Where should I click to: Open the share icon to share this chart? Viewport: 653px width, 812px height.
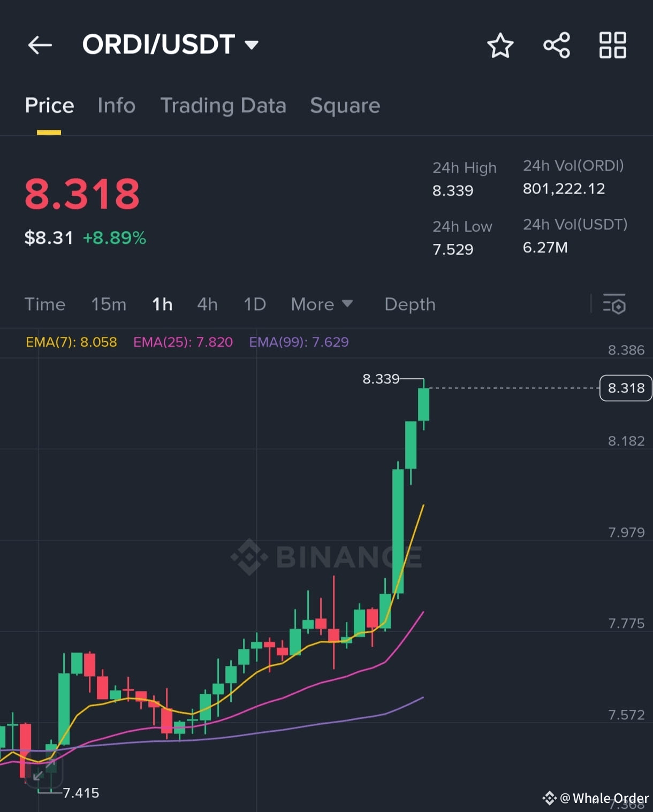click(557, 45)
